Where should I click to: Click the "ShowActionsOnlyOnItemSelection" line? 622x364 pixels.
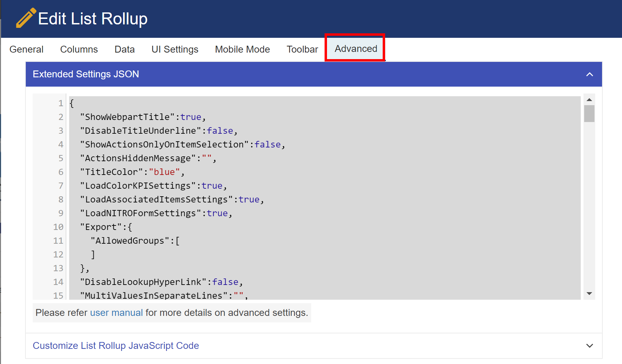183,144
